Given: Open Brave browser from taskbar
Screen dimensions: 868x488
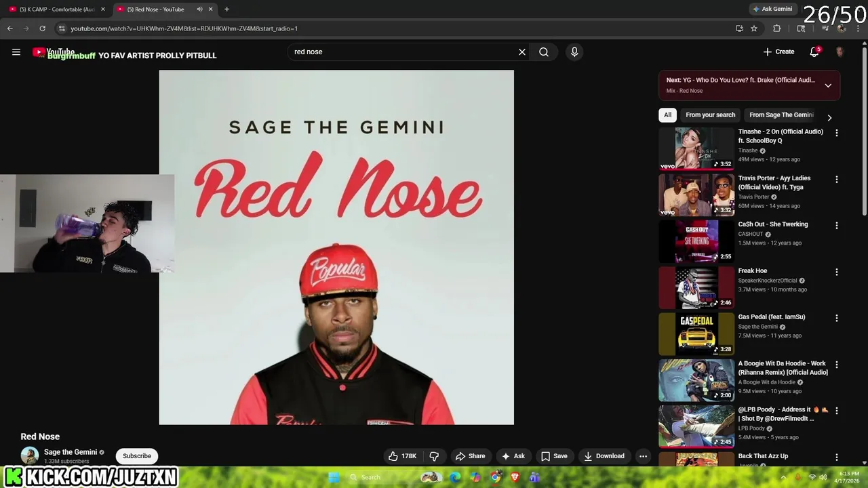Looking at the screenshot, I should point(515,477).
